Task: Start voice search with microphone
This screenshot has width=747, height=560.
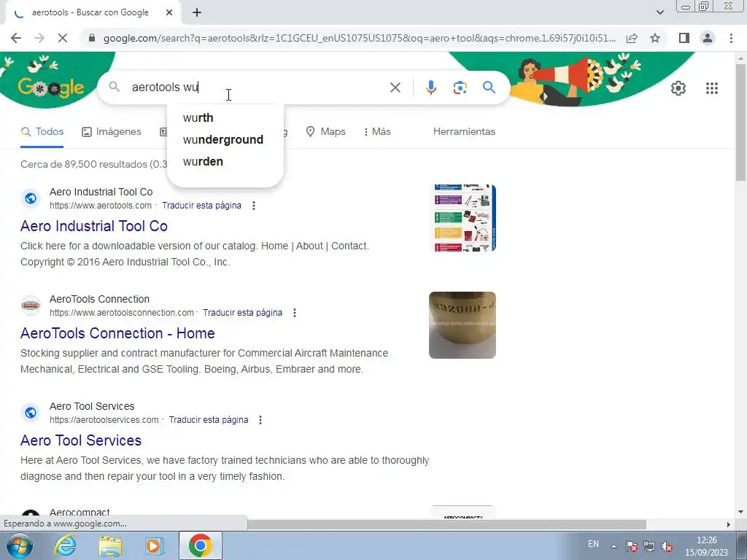Action: pyautogui.click(x=430, y=87)
